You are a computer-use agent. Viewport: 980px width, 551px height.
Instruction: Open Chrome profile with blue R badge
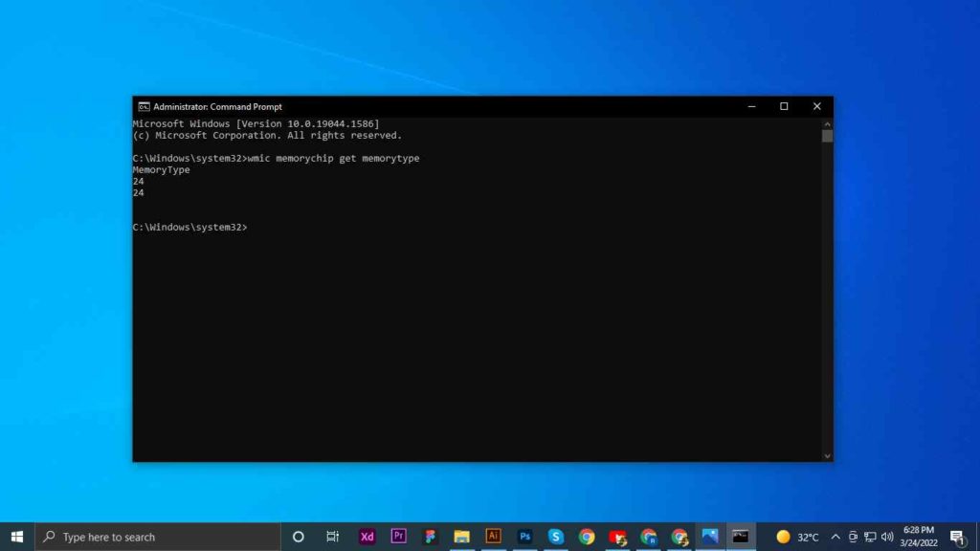click(x=649, y=537)
